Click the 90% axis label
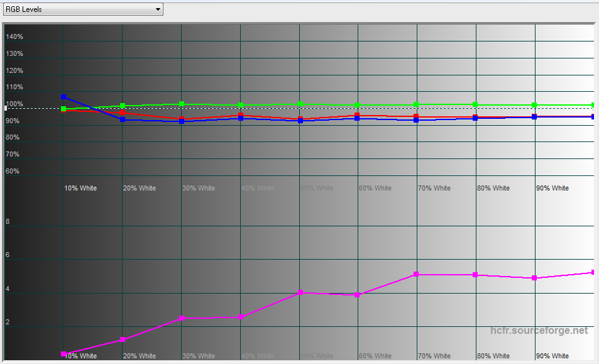 13,121
